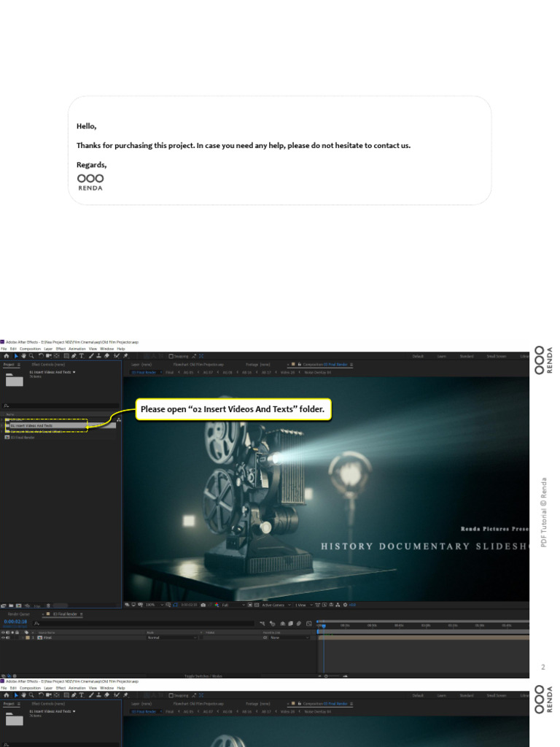The width and height of the screenshot is (560, 747).
Task: Expand the 02 Insert Videos And Texts folder arrow
Action: pyautogui.click(x=2, y=425)
